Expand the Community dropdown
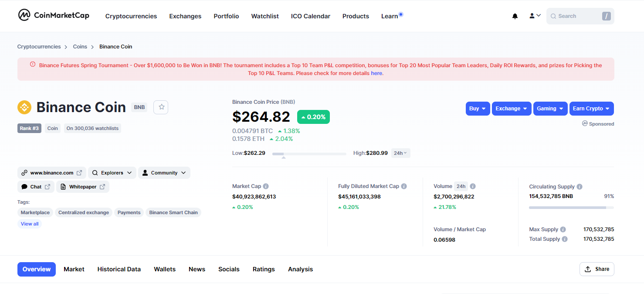Viewport: 644px width, 294px height. [x=164, y=173]
